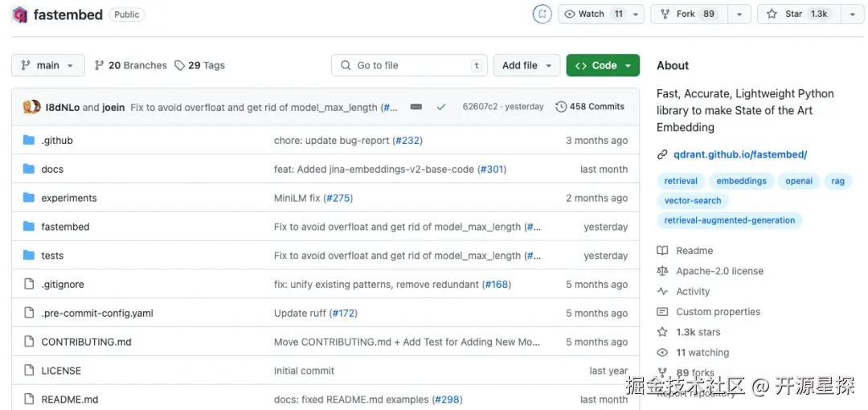Click the Activity pulse icon
The image size is (868, 410).
point(662,292)
